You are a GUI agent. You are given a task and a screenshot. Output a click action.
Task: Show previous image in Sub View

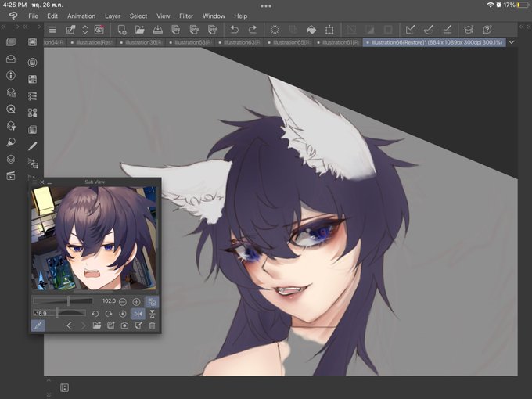coord(69,325)
